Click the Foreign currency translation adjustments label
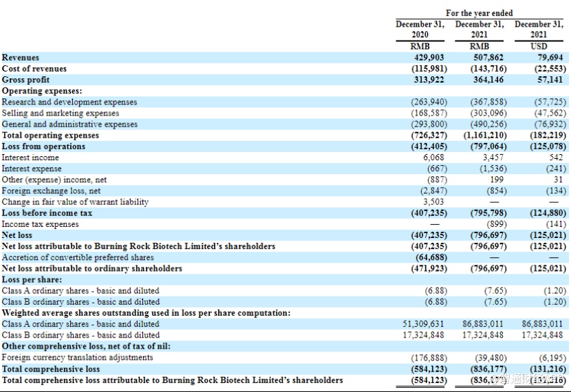Image resolution: width=571 pixels, height=392 pixels. click(78, 357)
